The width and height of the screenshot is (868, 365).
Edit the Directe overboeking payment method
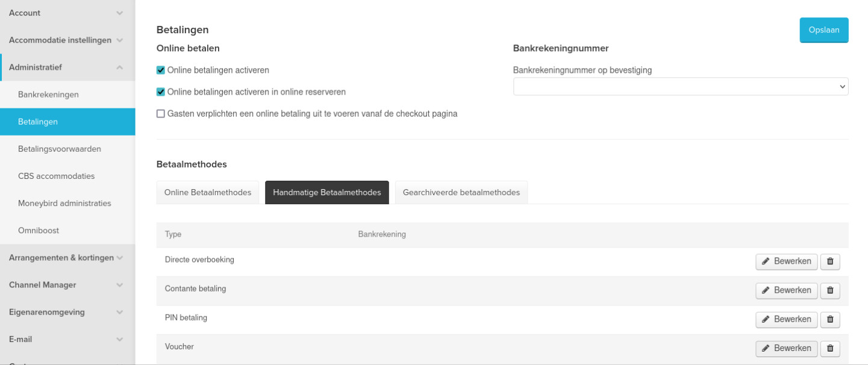click(786, 261)
